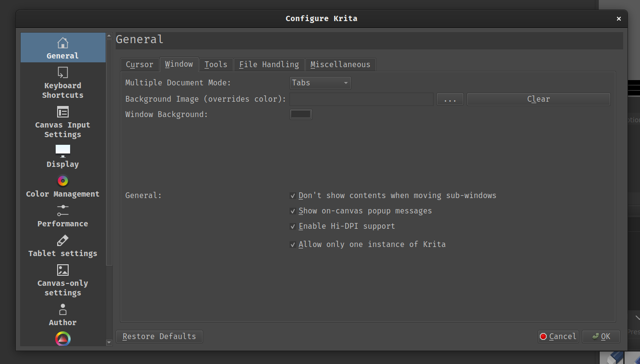Open the Performance sliders icon

tap(62, 210)
